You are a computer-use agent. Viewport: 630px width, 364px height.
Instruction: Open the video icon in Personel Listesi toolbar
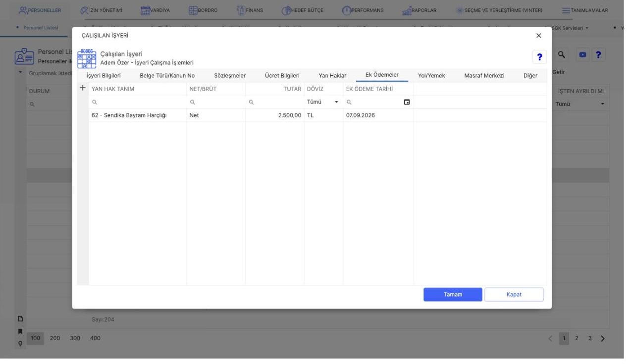582,55
